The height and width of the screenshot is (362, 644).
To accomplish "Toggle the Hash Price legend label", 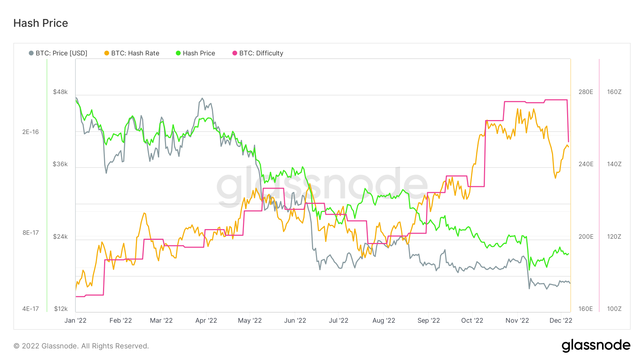I will click(199, 53).
